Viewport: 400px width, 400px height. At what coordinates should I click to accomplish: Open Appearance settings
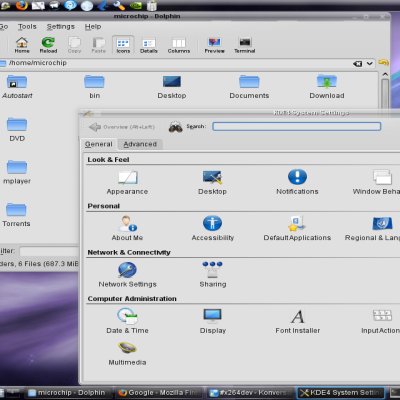(127, 183)
